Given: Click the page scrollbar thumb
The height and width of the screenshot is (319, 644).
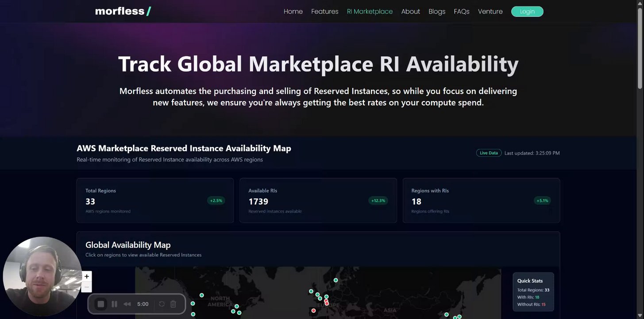Looking at the screenshot, I should (640, 48).
